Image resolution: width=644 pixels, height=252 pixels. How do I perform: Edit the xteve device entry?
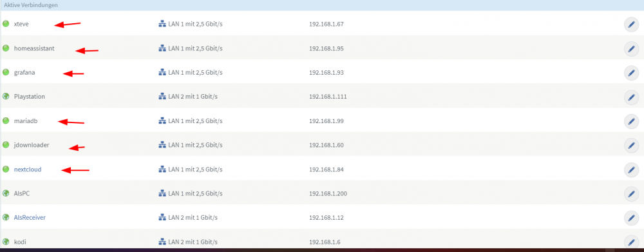631,24
